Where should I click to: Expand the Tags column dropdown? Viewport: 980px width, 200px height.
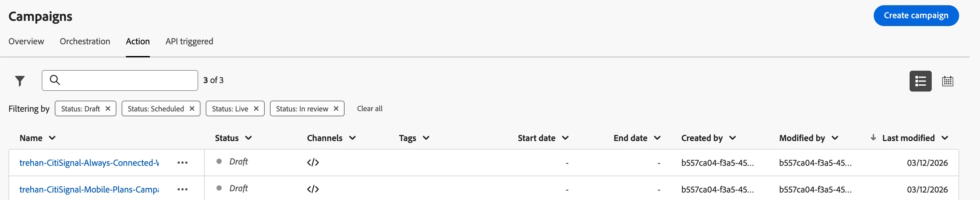(x=426, y=138)
